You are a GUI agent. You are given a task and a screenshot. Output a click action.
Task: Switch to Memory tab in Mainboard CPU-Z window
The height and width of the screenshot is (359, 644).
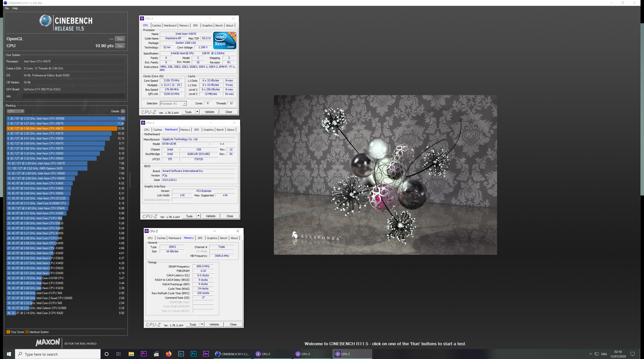[185, 130]
